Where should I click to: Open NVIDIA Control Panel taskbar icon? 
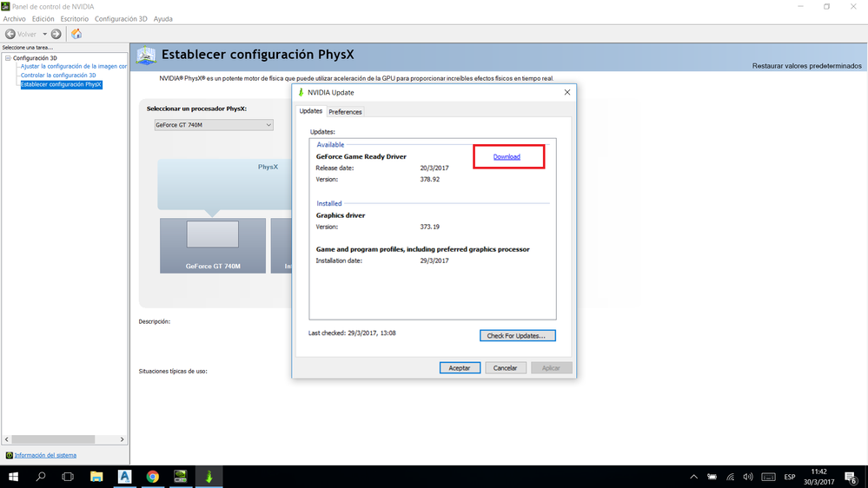(181, 477)
